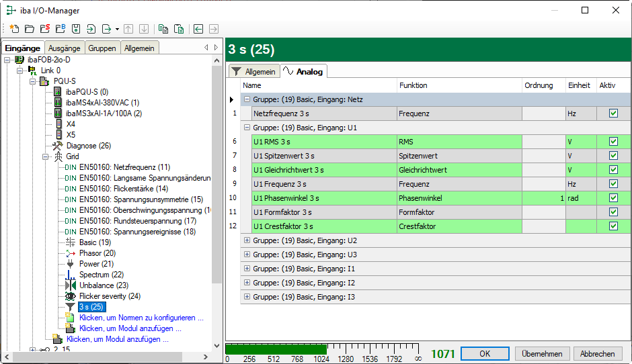Click the paste clipboard toolbar icon

(x=179, y=29)
